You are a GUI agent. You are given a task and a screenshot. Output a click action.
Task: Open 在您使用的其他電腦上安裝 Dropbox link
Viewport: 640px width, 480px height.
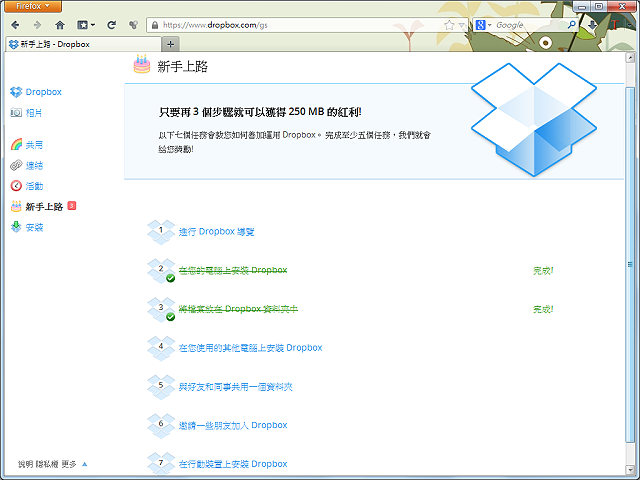pyautogui.click(x=251, y=348)
